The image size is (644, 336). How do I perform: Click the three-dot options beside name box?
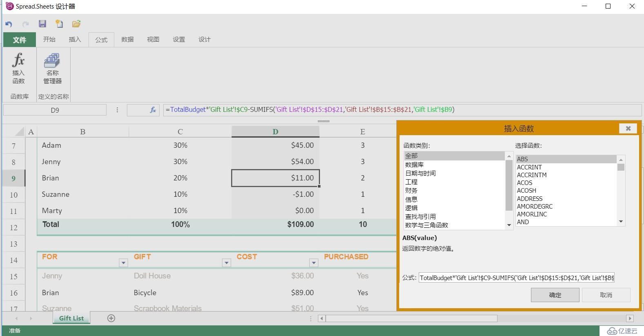(x=117, y=110)
